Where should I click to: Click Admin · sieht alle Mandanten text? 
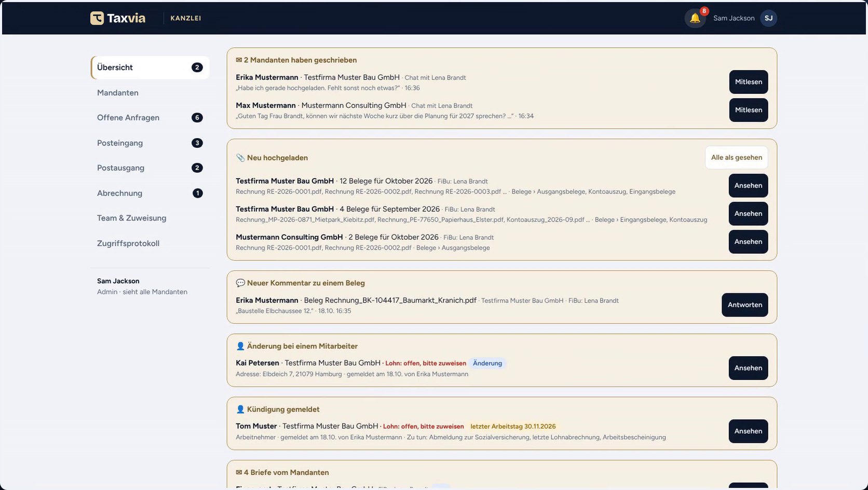tap(142, 292)
